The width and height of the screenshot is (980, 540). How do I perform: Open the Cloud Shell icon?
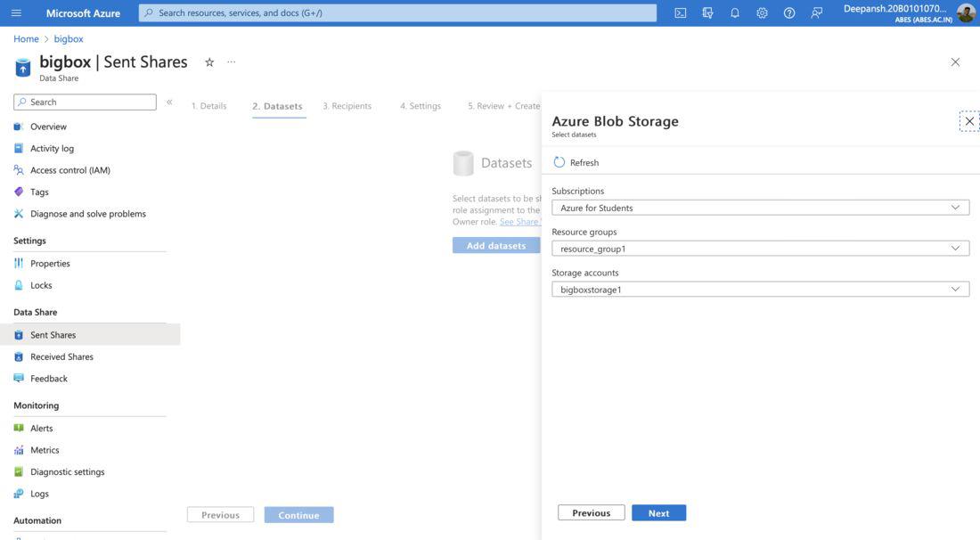tap(681, 12)
